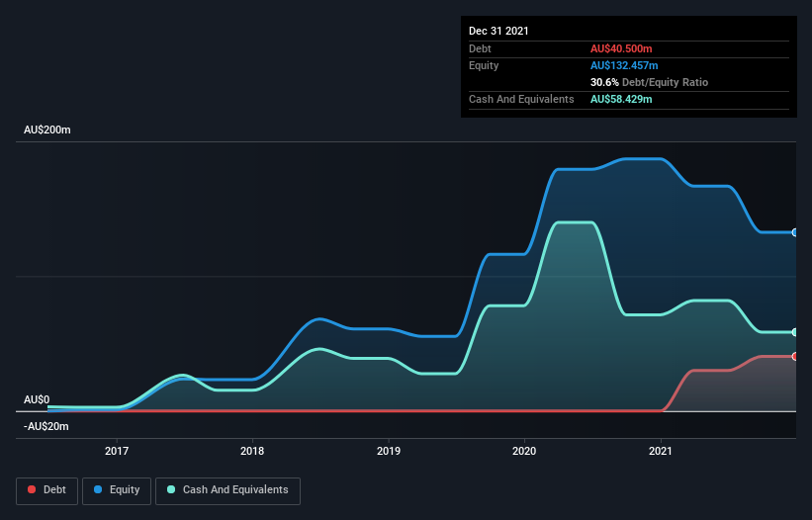Select the 2018 x-axis label

click(x=252, y=451)
